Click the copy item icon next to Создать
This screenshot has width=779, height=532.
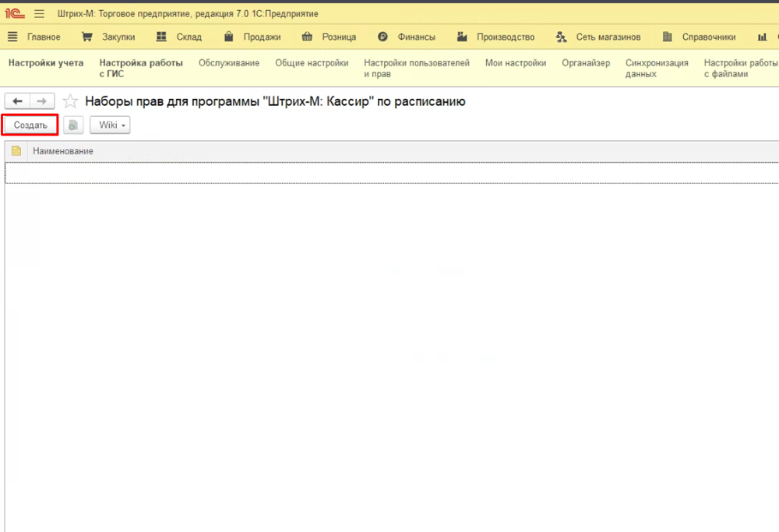click(x=73, y=125)
